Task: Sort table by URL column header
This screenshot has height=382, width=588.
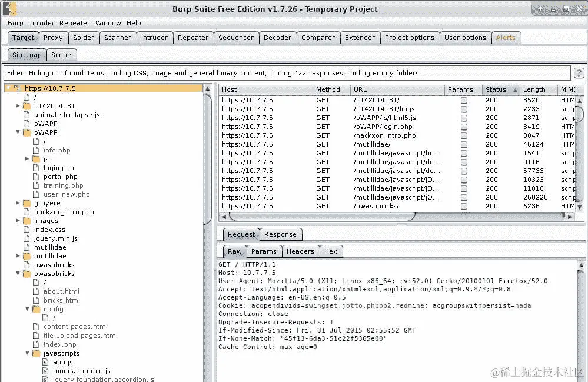Action: (x=397, y=89)
